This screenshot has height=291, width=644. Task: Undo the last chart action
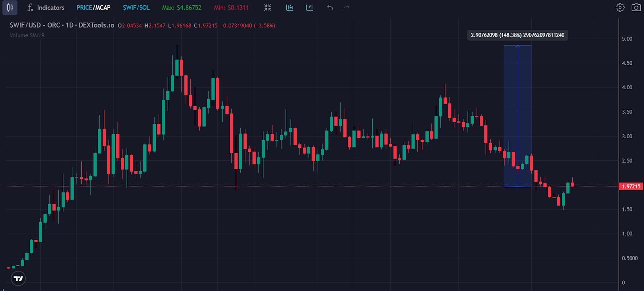click(x=330, y=8)
